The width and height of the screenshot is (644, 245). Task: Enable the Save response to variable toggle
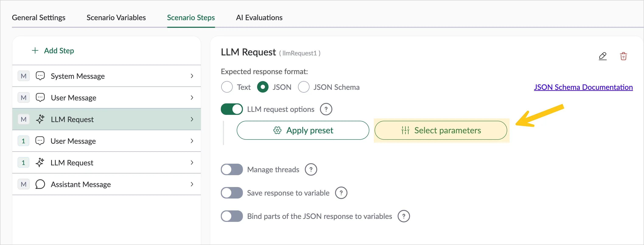point(232,193)
